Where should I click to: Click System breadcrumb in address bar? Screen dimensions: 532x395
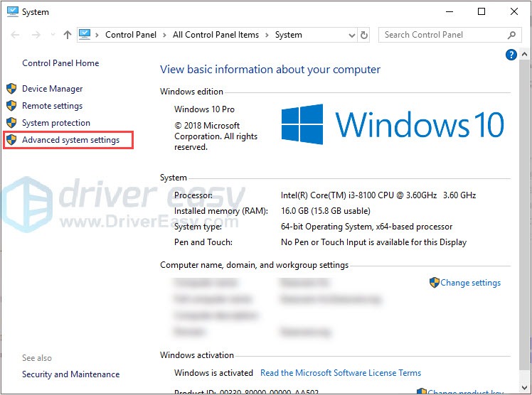pos(288,35)
